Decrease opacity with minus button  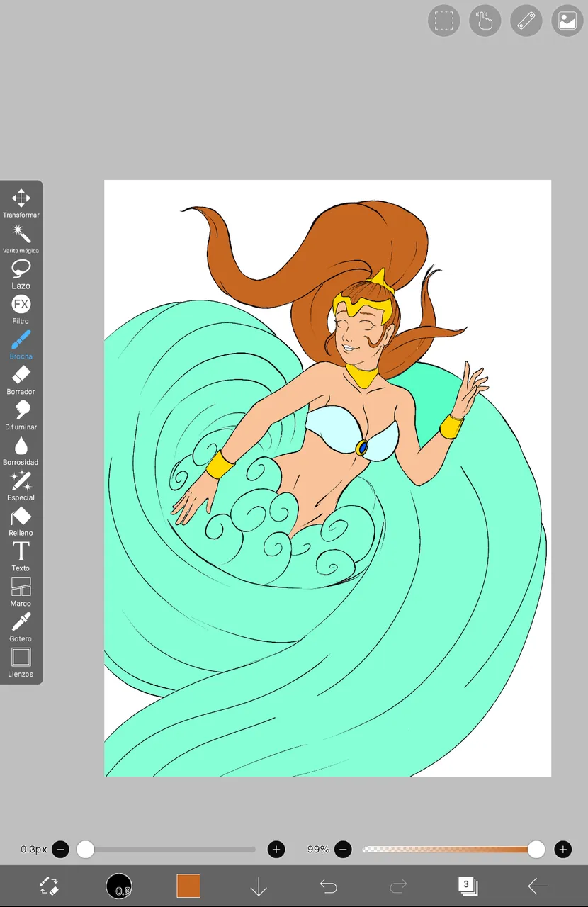(343, 849)
